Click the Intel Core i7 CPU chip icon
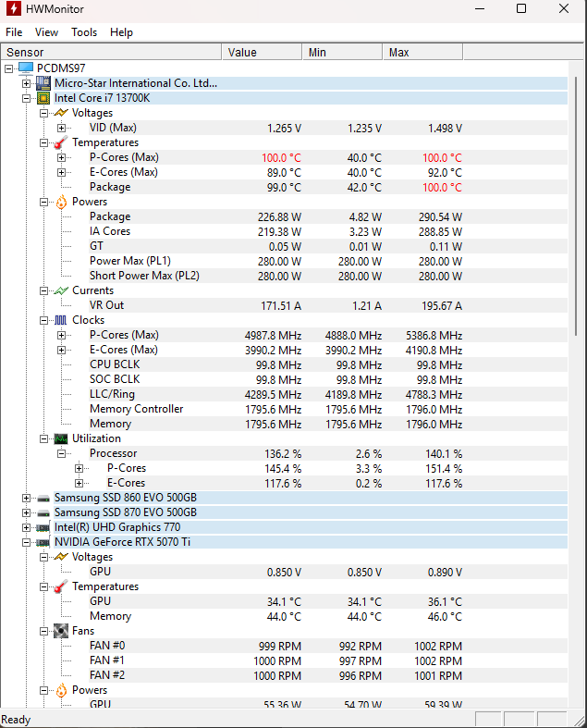This screenshot has width=587, height=728. 43,98
